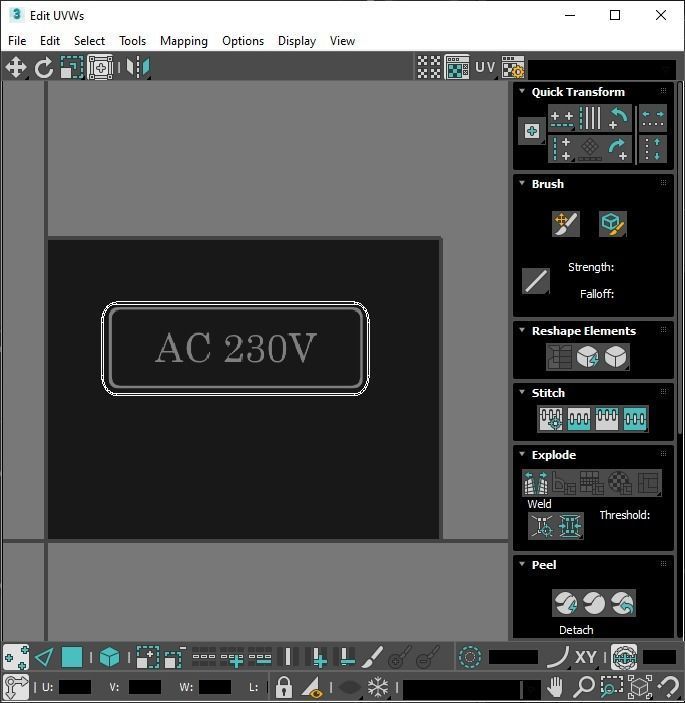Click Shrink selection icon

click(x=175, y=658)
